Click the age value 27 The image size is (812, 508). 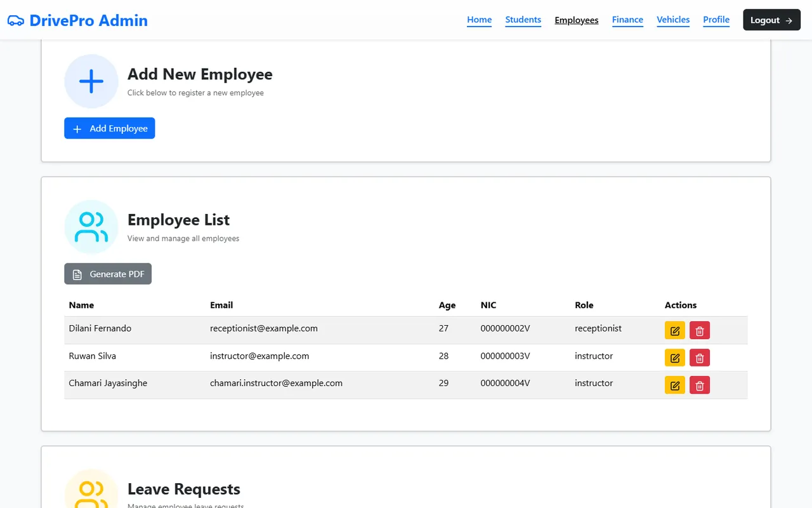(443, 328)
